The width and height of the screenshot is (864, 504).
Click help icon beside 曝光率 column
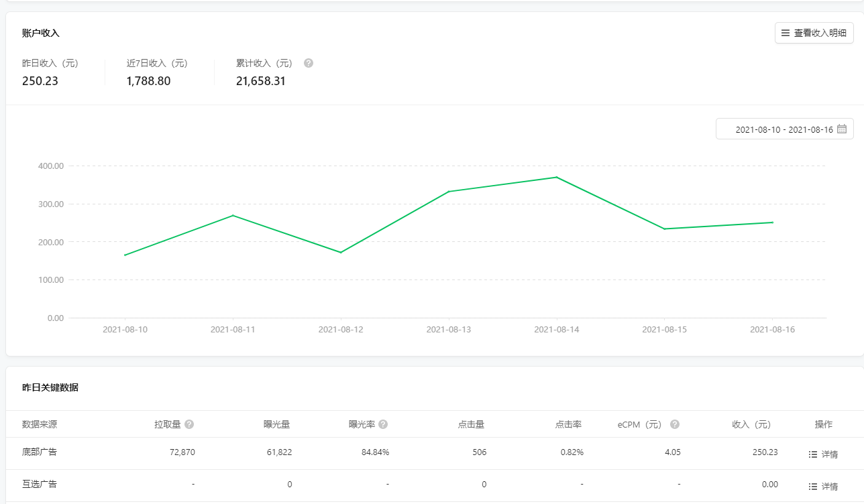pyautogui.click(x=383, y=424)
